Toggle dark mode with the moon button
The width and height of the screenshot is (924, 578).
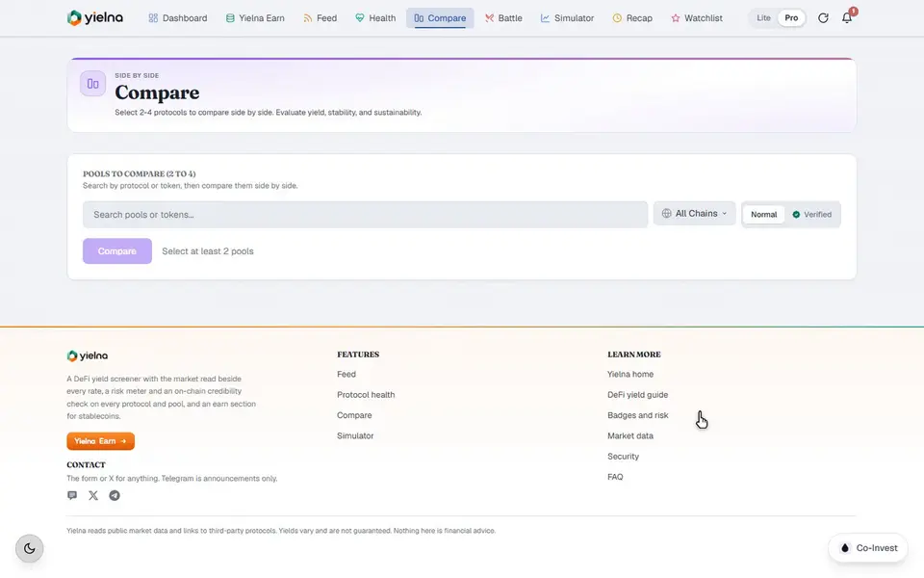pyautogui.click(x=30, y=548)
